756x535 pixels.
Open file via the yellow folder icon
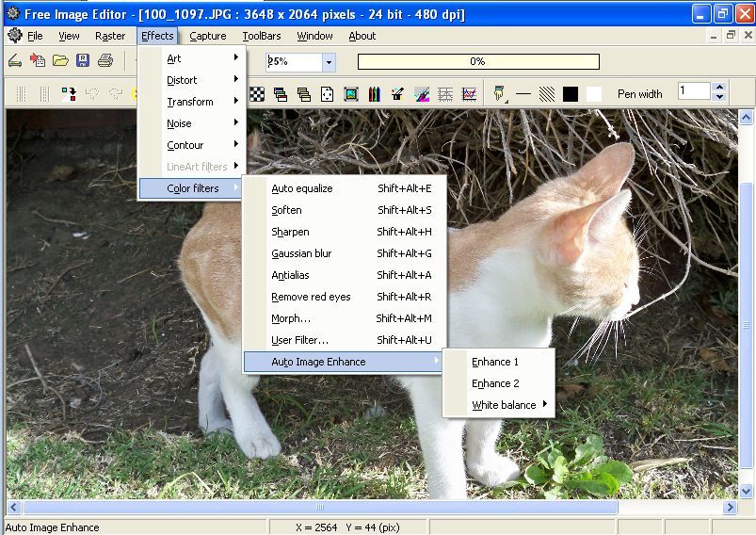[x=60, y=61]
